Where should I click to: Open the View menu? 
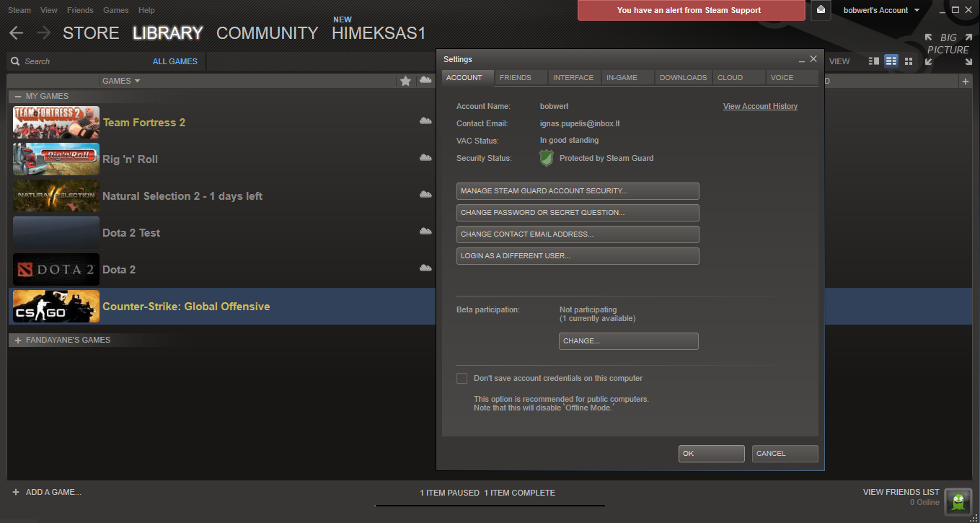pos(49,10)
